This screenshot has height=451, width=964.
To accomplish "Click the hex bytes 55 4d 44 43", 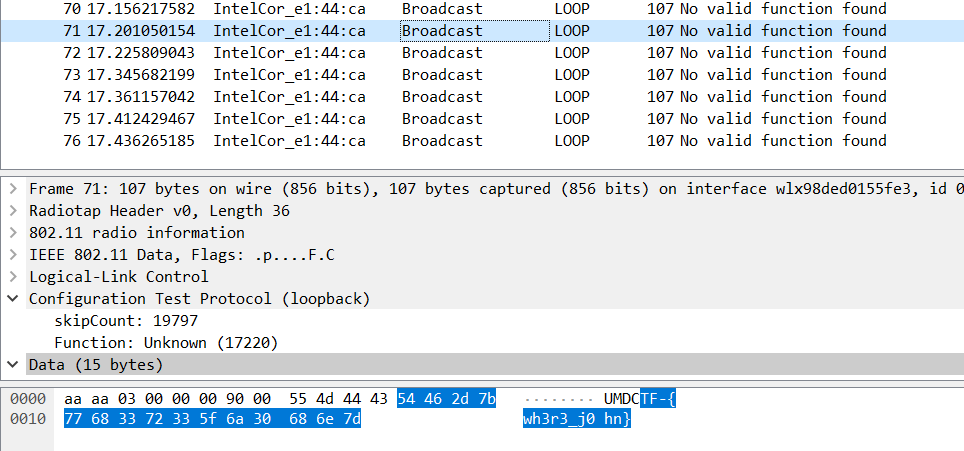I will click(339, 399).
